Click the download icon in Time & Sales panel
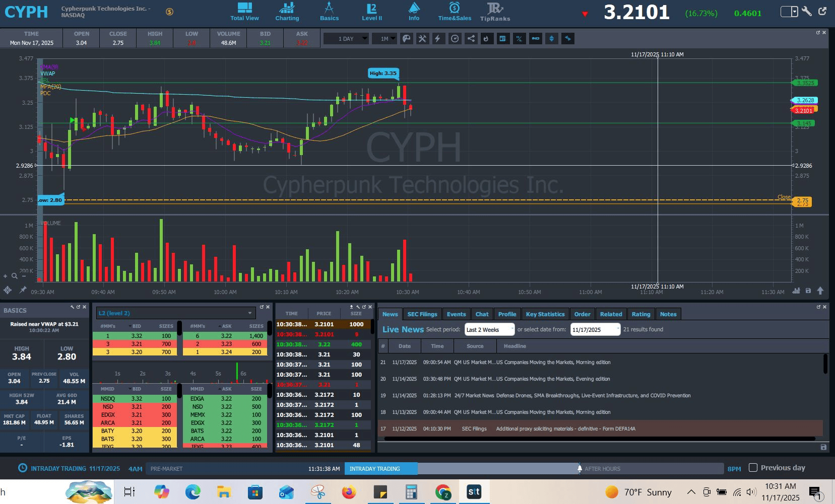 pos(351,307)
